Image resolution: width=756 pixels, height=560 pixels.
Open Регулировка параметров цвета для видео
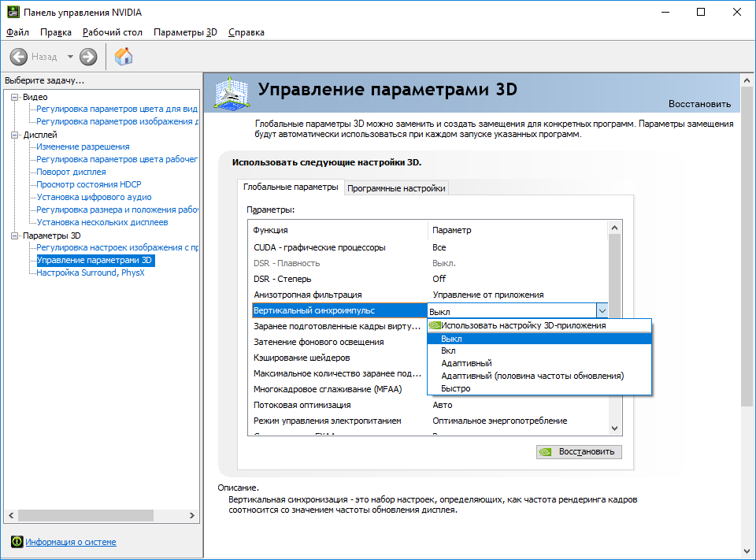click(117, 109)
